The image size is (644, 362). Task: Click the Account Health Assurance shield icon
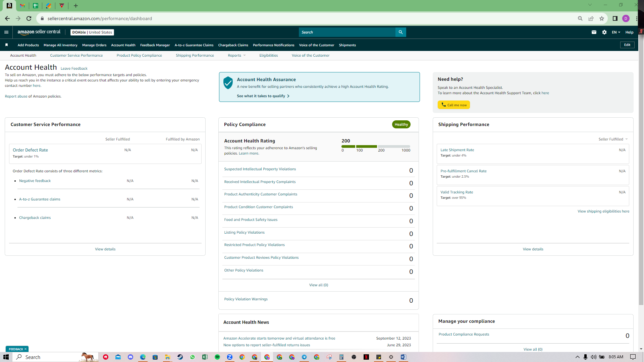pyautogui.click(x=228, y=83)
